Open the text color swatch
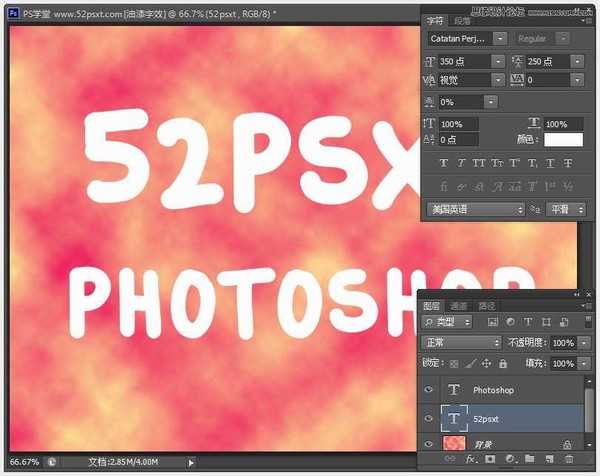Viewport: 600px width, 476px height. tap(562, 139)
